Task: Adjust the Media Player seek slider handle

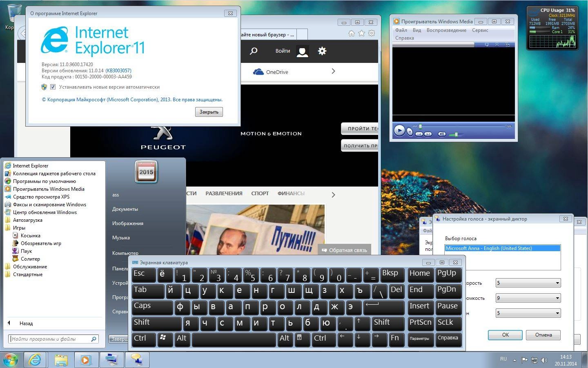Action: coord(420,126)
